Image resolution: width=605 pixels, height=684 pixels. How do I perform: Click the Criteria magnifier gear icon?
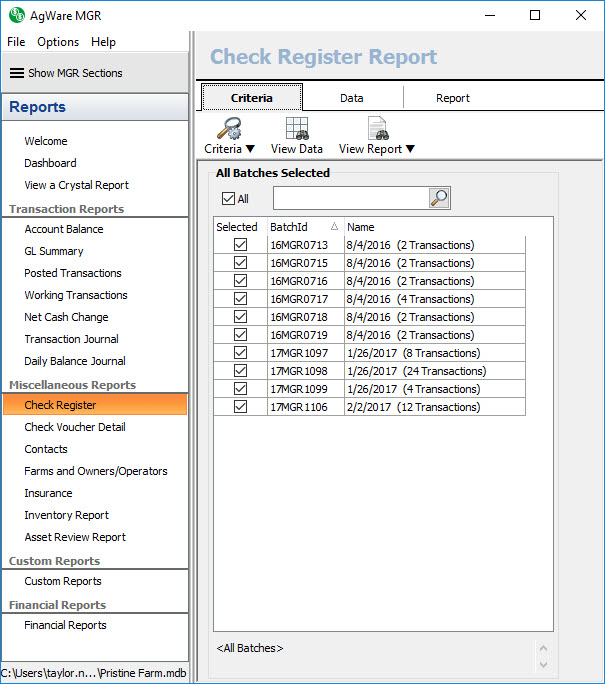click(229, 129)
